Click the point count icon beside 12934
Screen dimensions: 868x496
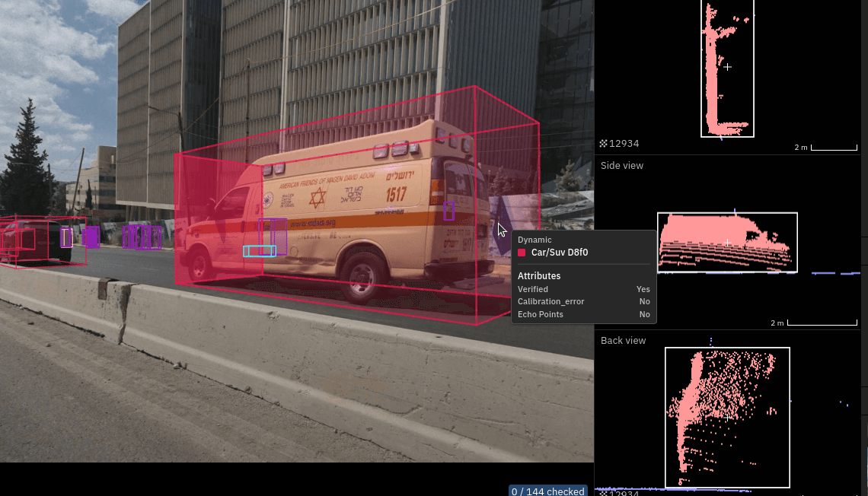pyautogui.click(x=603, y=144)
